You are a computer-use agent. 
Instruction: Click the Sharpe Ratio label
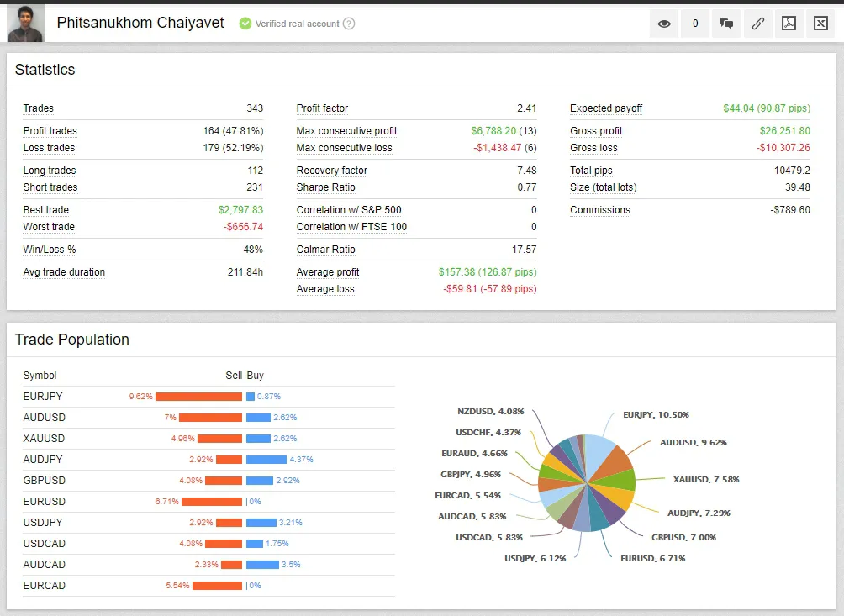pyautogui.click(x=325, y=187)
